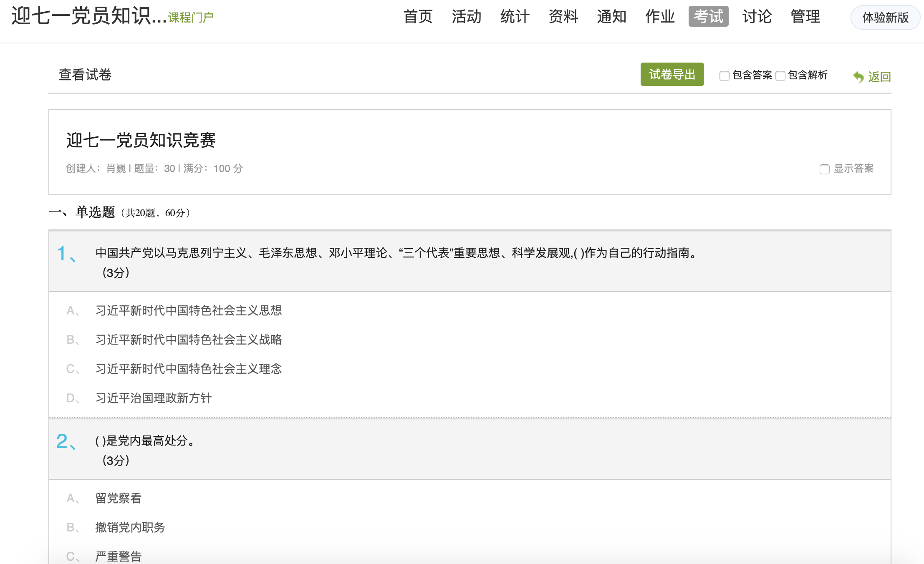Switch to the 统计 section
The width and height of the screenshot is (924, 564).
tap(515, 17)
